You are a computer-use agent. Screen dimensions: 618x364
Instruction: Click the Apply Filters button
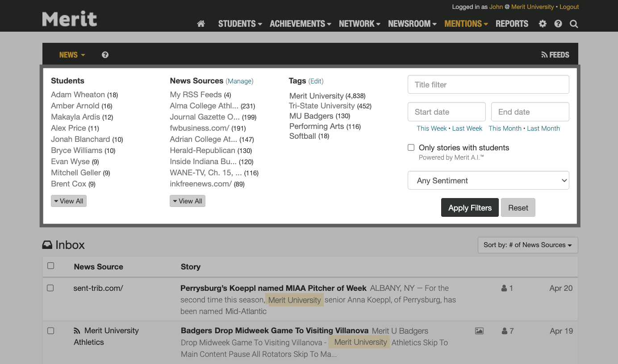470,207
